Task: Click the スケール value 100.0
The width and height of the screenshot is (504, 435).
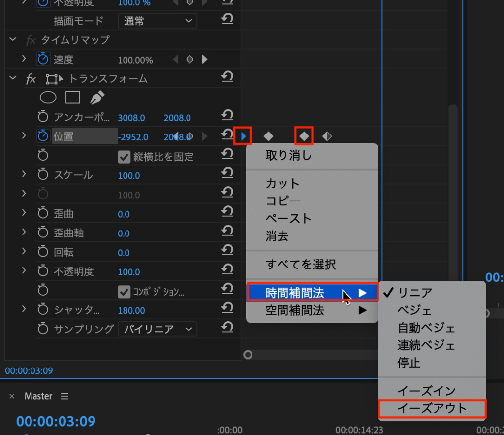Action: (x=129, y=176)
